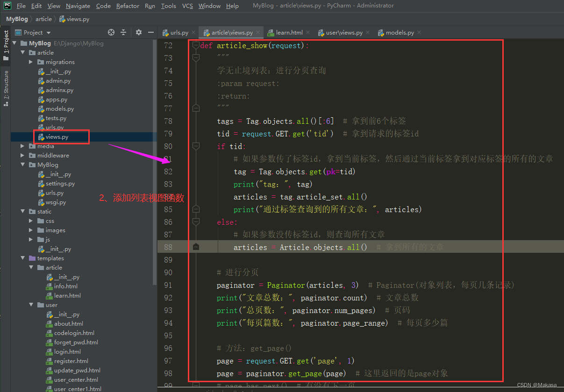This screenshot has width=564, height=392.
Task: Hide the Project tool window
Action: 151,32
